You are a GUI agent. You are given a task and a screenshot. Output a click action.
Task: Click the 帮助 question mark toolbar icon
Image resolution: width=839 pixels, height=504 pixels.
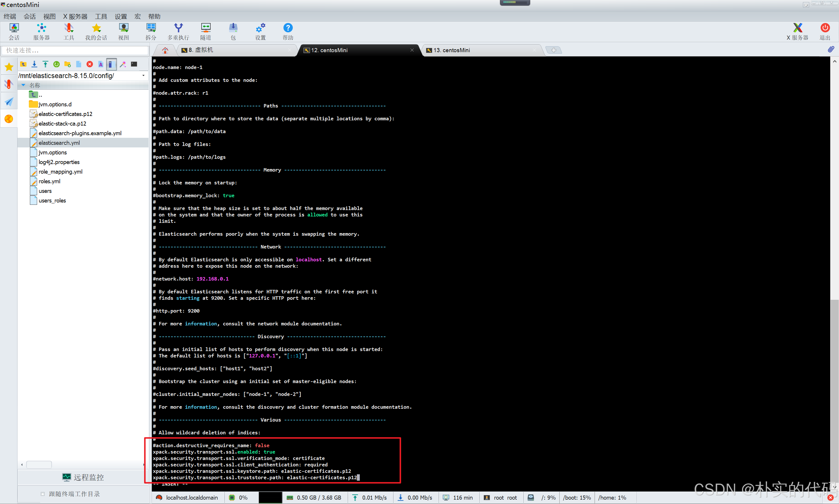[288, 31]
